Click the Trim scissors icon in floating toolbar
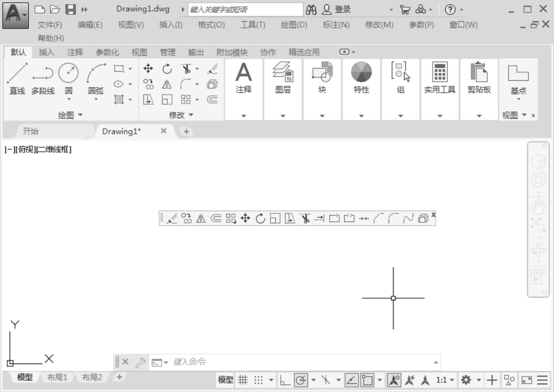The height and width of the screenshot is (392, 554). click(x=305, y=219)
